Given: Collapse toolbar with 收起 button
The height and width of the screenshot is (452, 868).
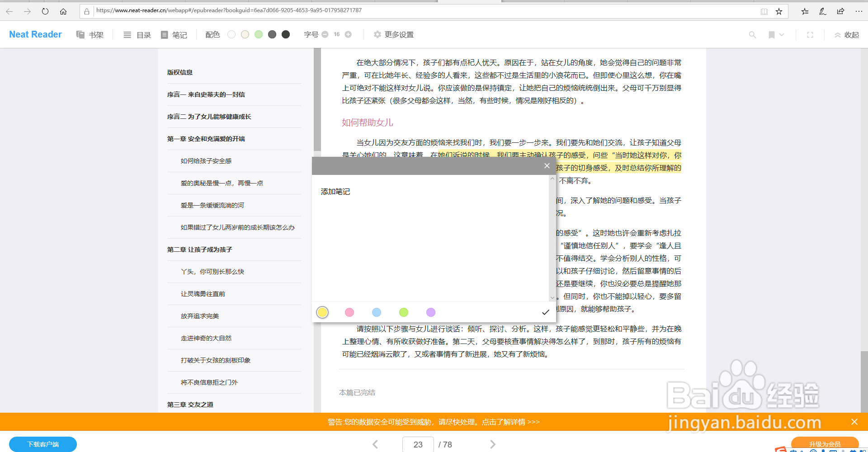Looking at the screenshot, I should [x=846, y=35].
